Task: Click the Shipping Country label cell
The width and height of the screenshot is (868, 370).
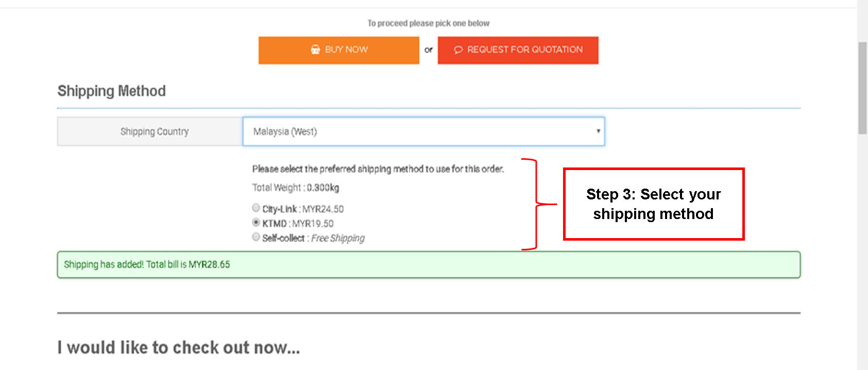Action: point(150,131)
